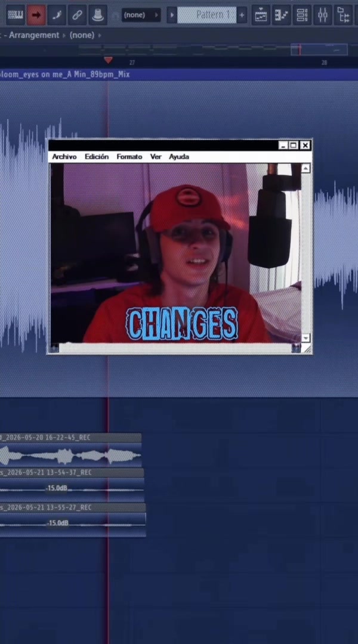Open the Archivo menu
358x644 pixels.
pos(64,157)
